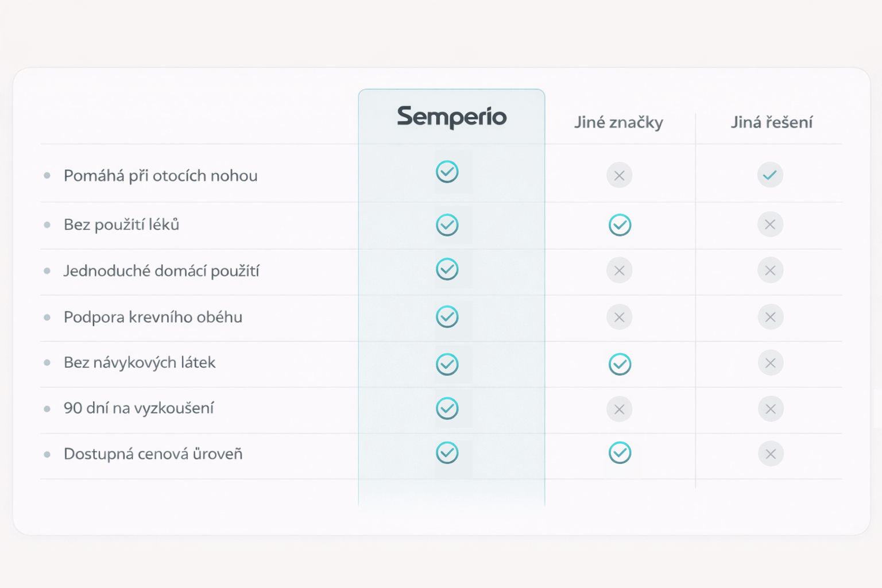
Task: Click Jiné značky cross for Podpora krevního oběhu
Action: click(x=619, y=317)
